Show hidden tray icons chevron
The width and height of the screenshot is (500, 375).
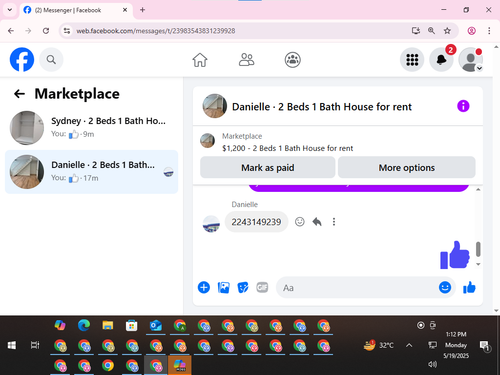tap(409, 345)
